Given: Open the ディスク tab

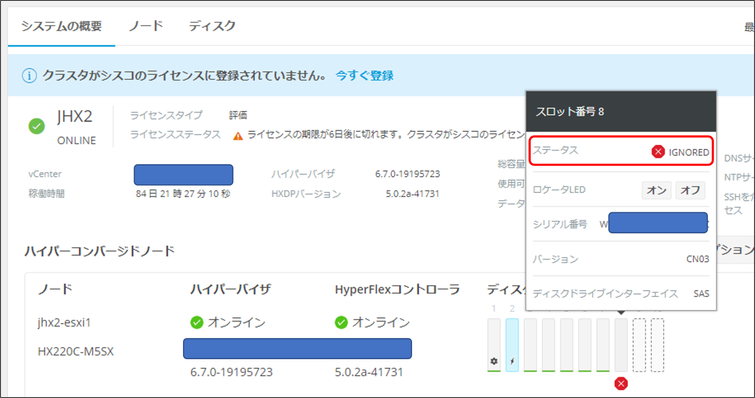Looking at the screenshot, I should pos(212,26).
